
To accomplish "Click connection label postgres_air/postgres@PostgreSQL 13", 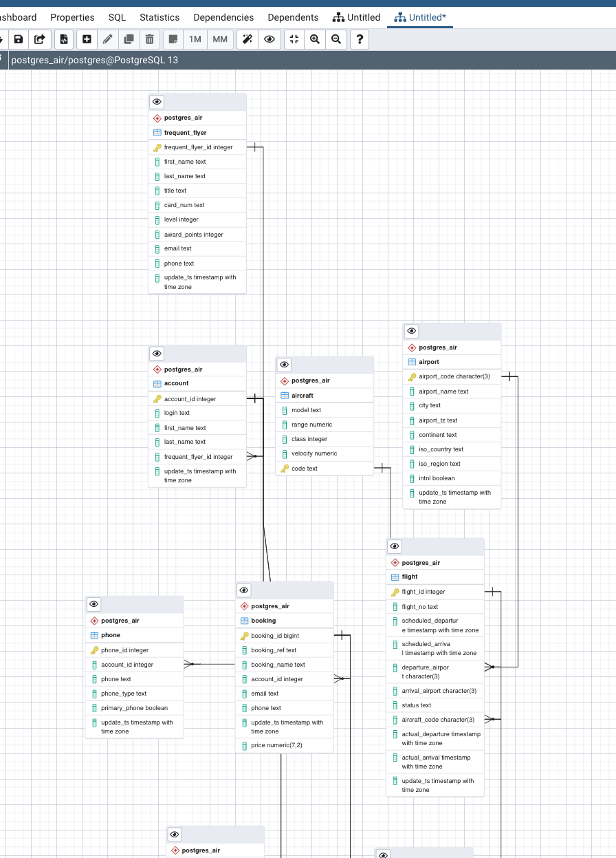I will (95, 60).
